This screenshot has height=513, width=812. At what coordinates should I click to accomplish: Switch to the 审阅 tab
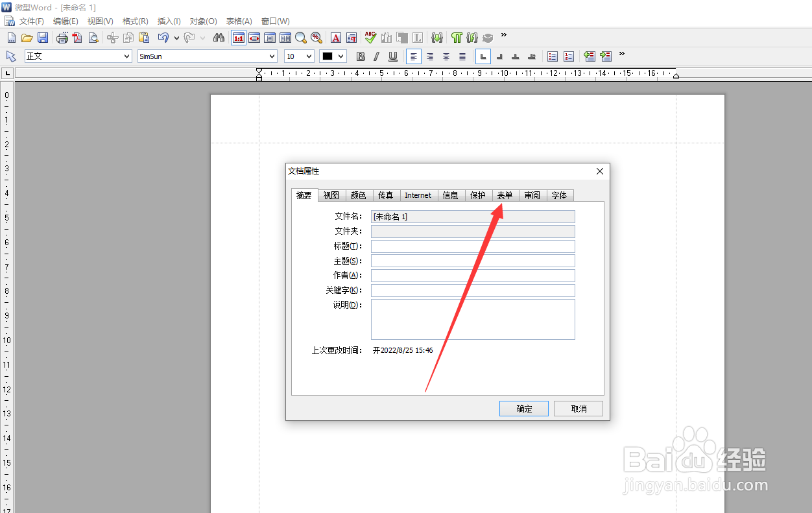pos(532,195)
